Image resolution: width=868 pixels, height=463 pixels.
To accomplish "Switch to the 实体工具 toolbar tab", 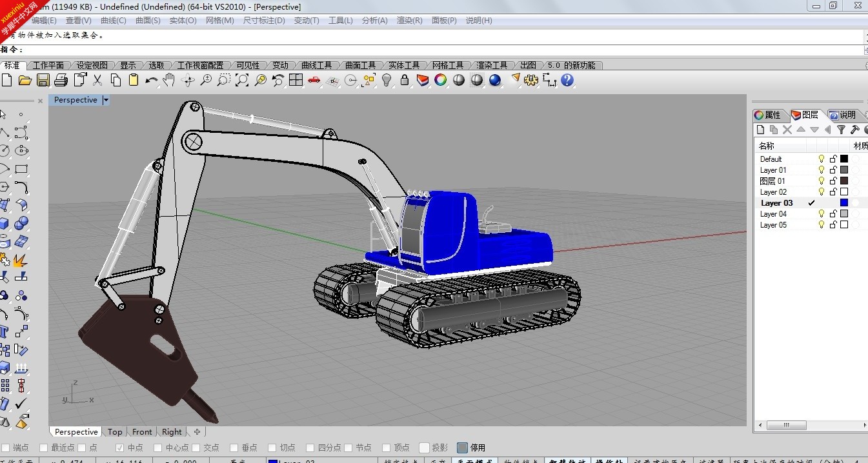I will click(x=404, y=65).
